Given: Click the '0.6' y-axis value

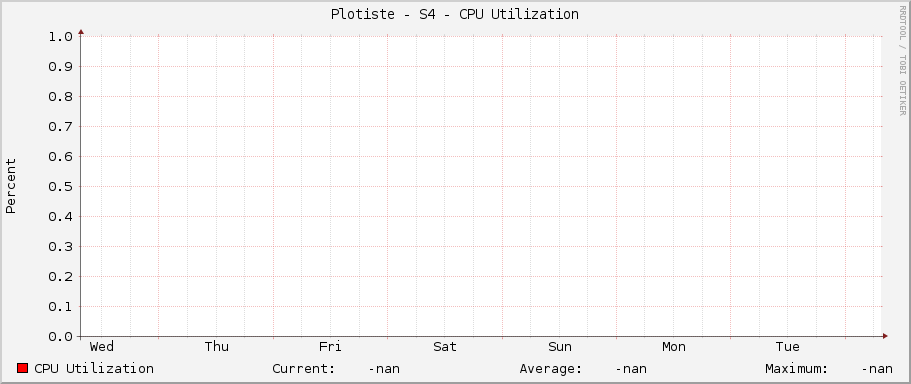Looking at the screenshot, I should [x=61, y=157].
